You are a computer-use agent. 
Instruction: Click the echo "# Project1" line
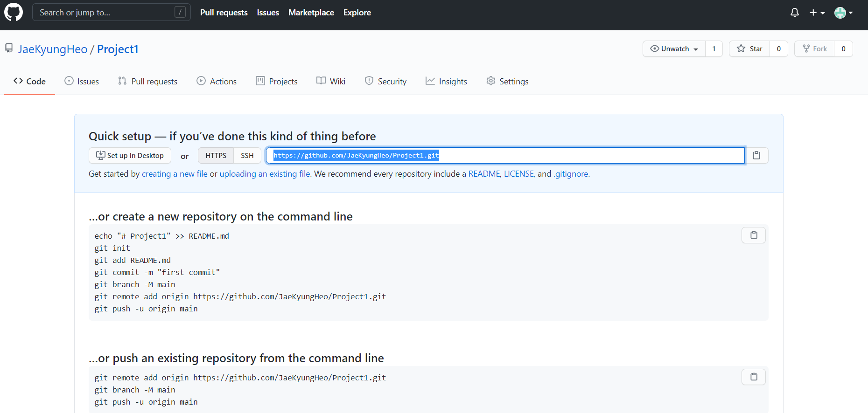pos(162,236)
